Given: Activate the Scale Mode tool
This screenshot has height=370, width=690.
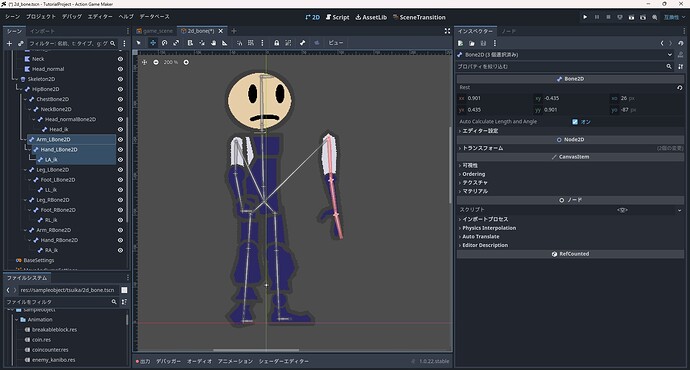Looking at the screenshot, I should point(176,43).
